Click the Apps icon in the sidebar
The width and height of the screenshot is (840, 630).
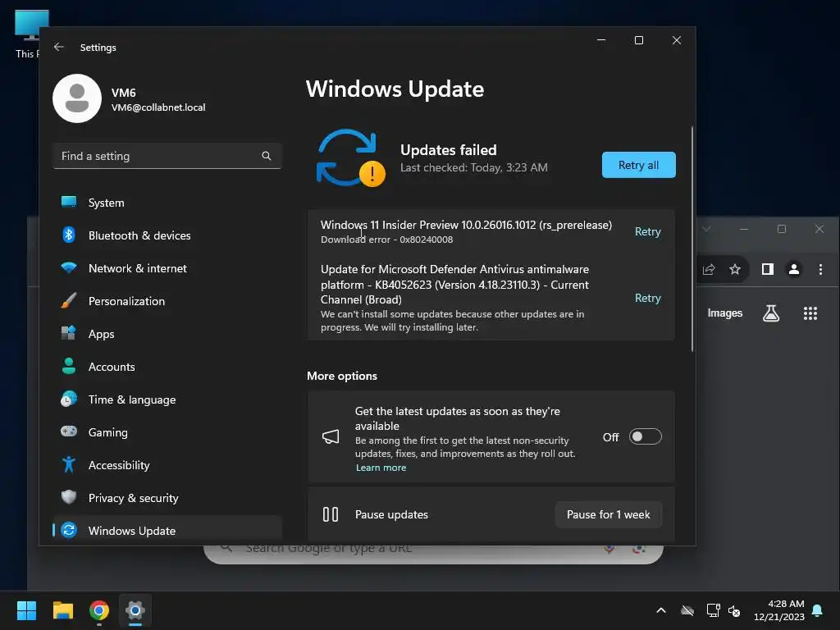(69, 333)
